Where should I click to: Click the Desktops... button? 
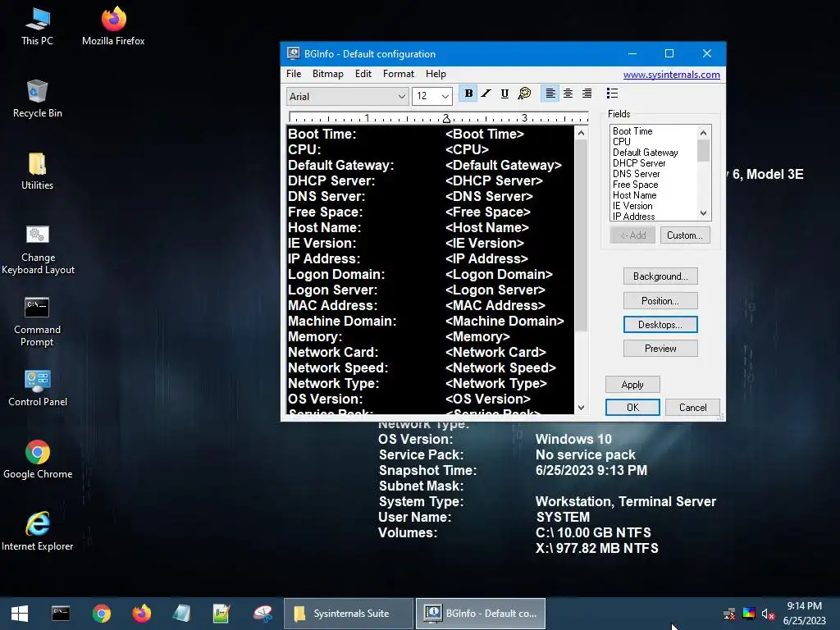pos(660,325)
